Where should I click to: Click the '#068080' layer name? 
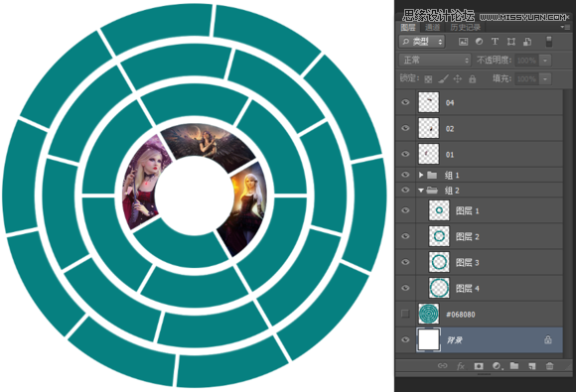pyautogui.click(x=460, y=315)
